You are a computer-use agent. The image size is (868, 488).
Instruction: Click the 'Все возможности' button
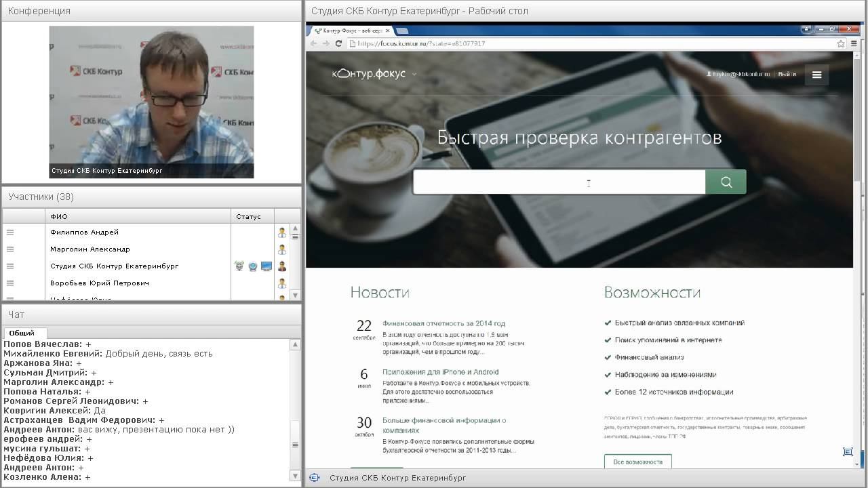[x=638, y=462]
